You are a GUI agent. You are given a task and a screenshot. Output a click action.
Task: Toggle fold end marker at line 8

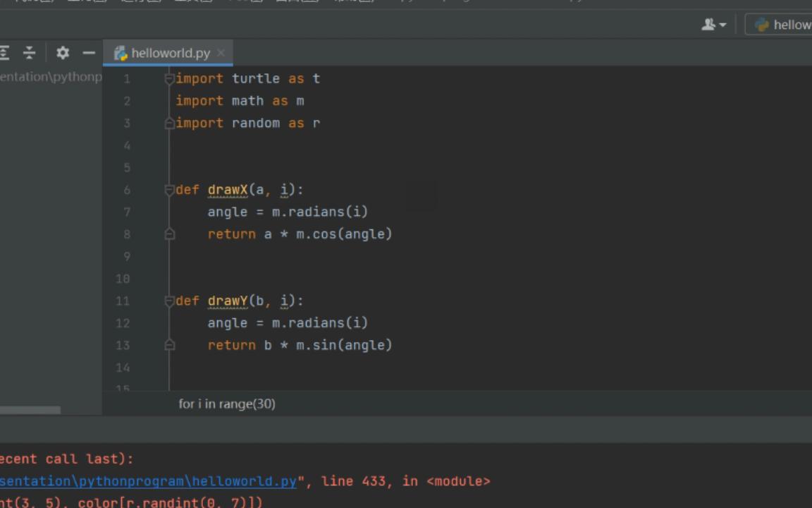pos(169,234)
